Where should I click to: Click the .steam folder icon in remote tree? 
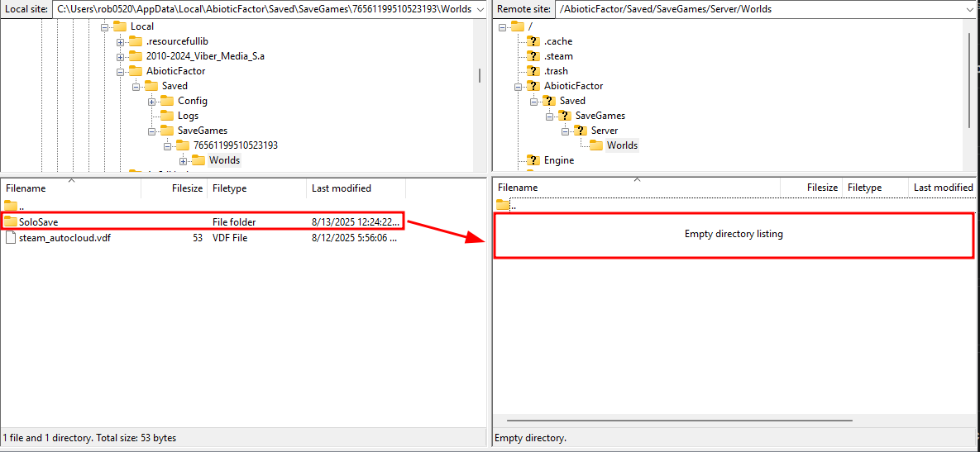point(533,56)
